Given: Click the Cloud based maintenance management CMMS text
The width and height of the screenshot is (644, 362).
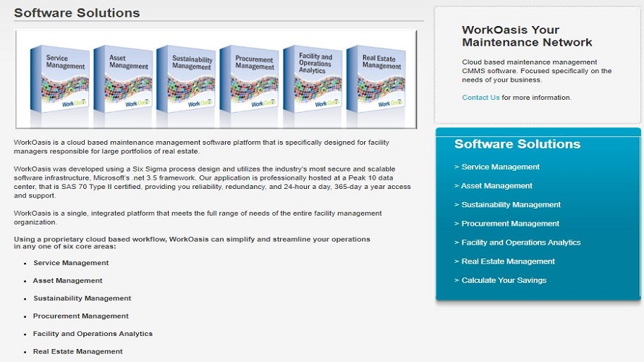Looking at the screenshot, I should pyautogui.click(x=537, y=71).
